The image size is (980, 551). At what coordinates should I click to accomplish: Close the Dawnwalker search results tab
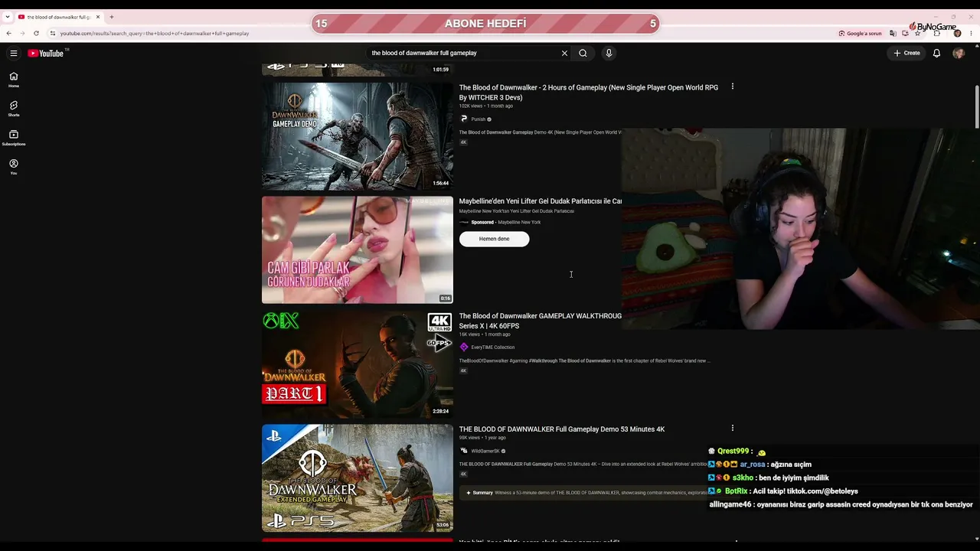(x=98, y=17)
